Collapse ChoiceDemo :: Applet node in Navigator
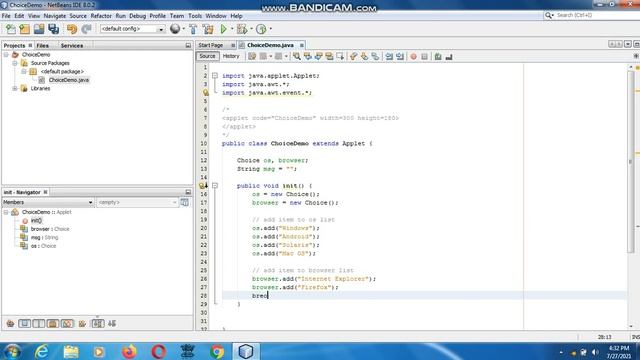 (x=6, y=212)
